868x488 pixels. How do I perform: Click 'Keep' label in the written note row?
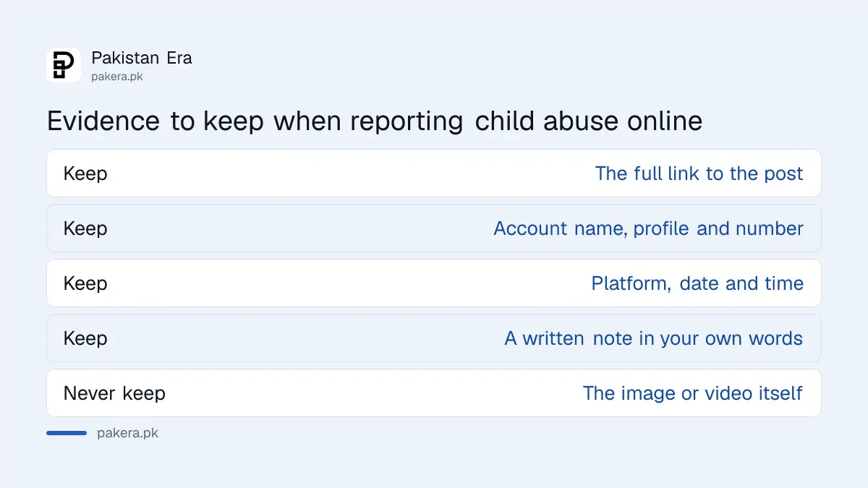85,338
